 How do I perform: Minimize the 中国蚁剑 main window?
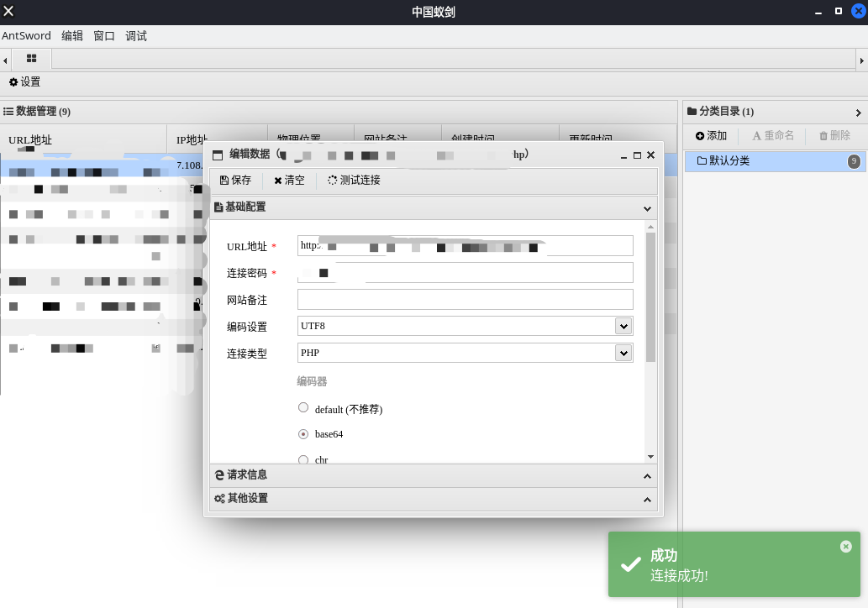click(x=818, y=13)
